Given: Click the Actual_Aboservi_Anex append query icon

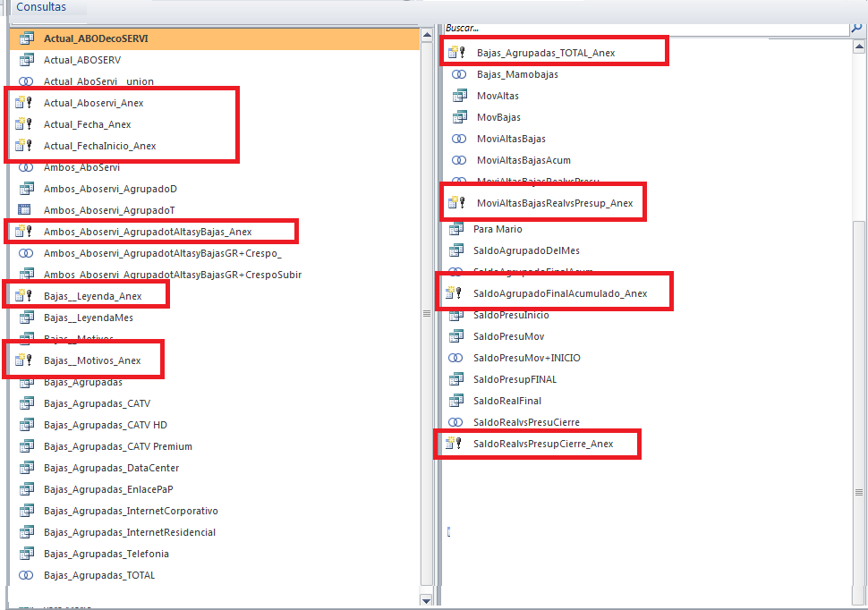Looking at the screenshot, I should click(24, 103).
